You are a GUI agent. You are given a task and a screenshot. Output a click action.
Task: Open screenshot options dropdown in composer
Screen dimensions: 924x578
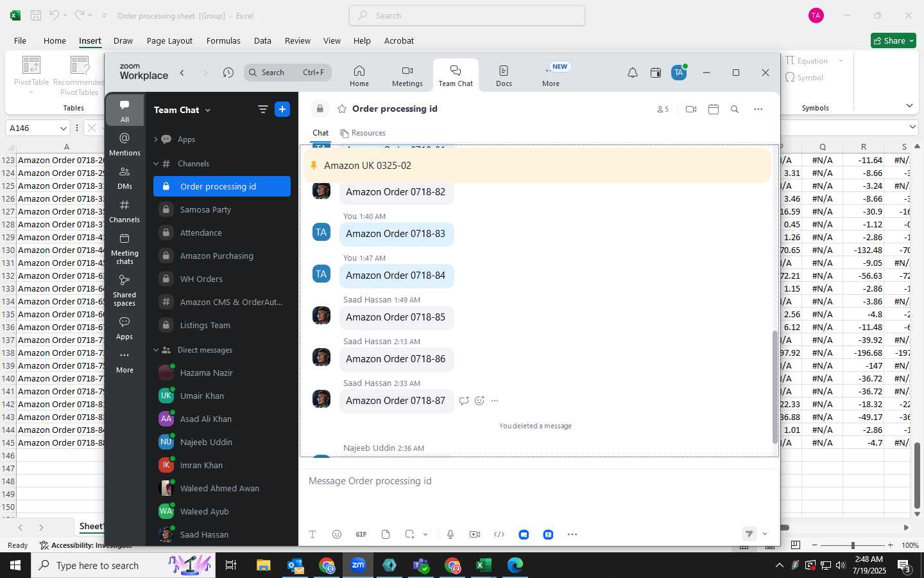point(425,534)
